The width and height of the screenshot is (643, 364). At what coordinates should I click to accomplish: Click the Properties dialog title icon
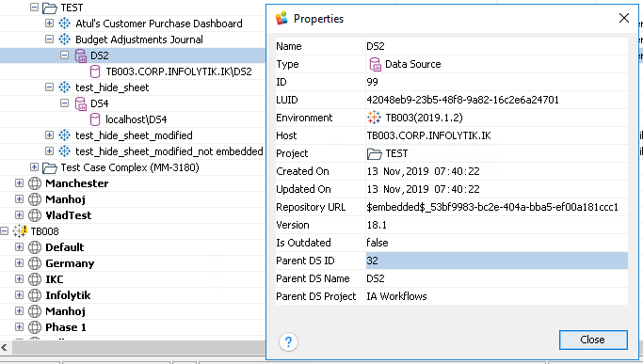tap(281, 18)
